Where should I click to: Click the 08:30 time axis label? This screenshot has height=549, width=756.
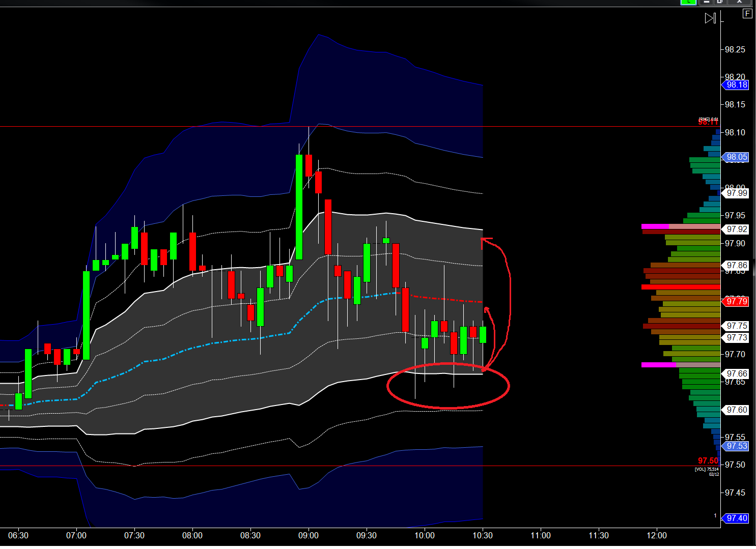pyautogui.click(x=250, y=536)
